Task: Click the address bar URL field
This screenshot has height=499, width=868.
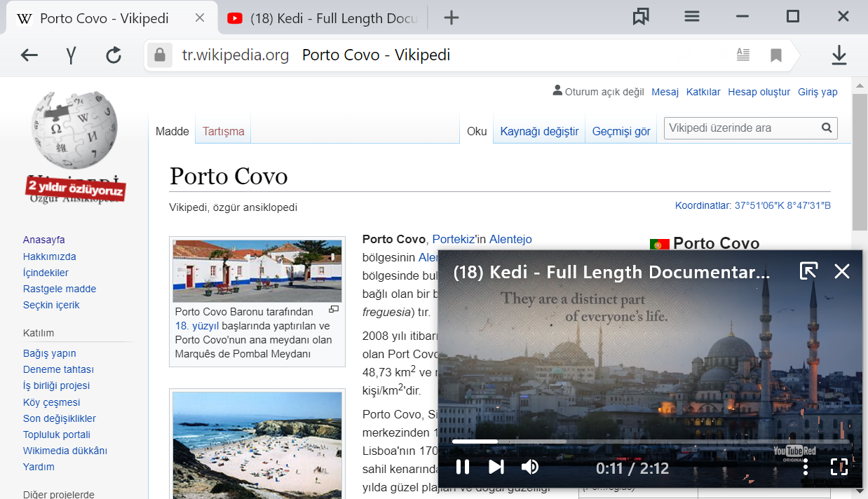Action: click(x=449, y=55)
